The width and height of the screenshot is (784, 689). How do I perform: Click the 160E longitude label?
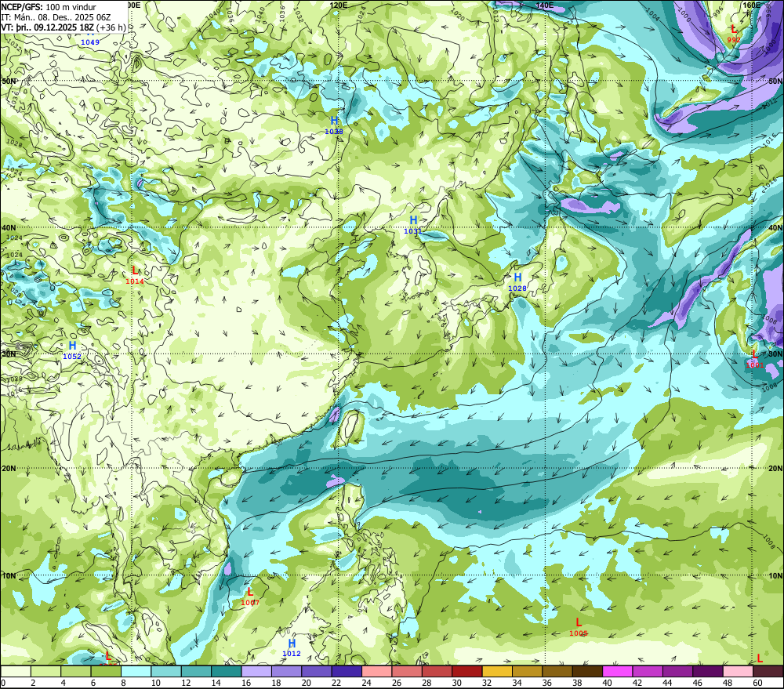(751, 5)
